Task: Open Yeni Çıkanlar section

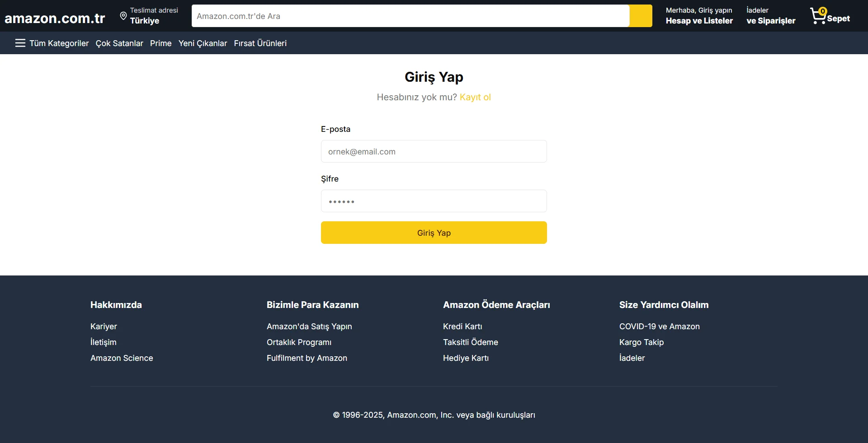Action: [x=203, y=43]
